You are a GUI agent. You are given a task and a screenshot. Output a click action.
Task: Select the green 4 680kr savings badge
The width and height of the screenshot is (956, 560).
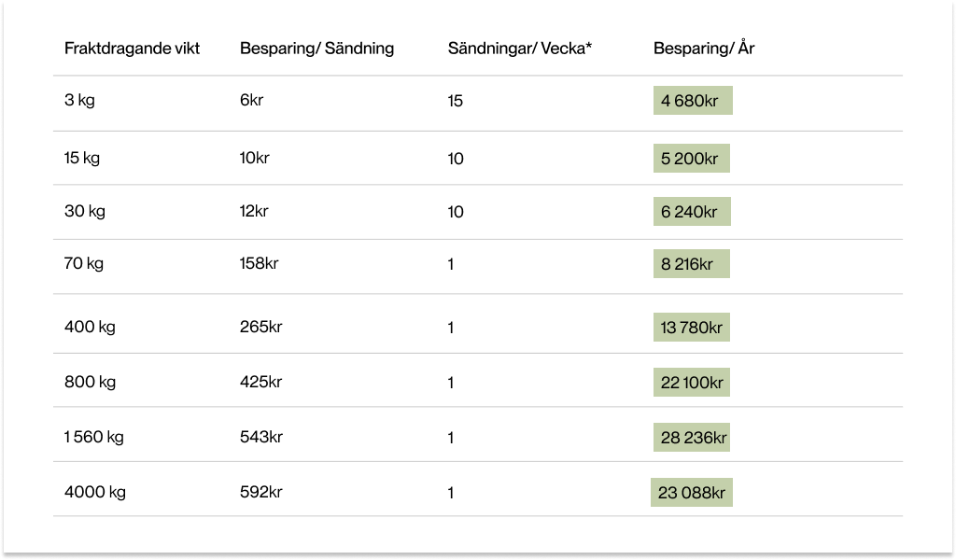(693, 101)
